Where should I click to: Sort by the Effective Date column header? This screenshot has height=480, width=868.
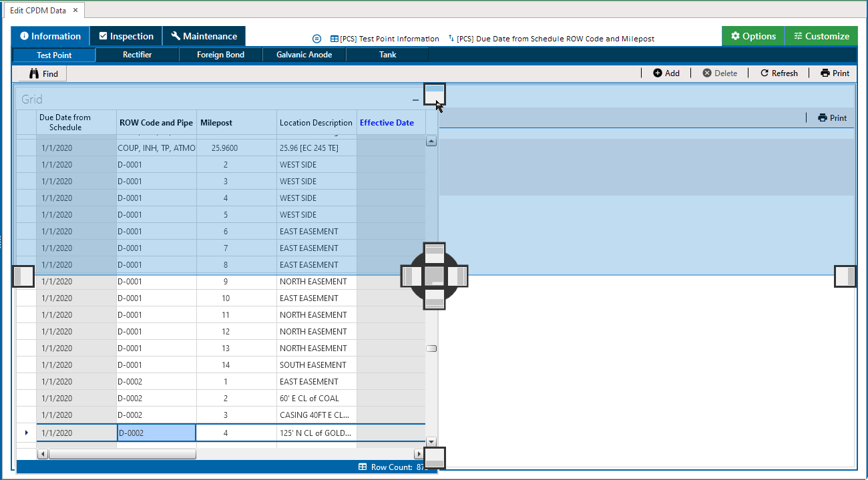click(x=387, y=123)
